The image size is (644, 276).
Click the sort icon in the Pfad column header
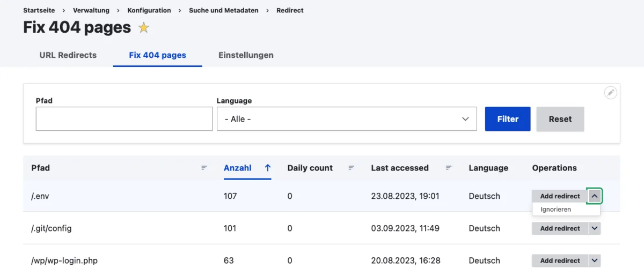click(x=204, y=168)
